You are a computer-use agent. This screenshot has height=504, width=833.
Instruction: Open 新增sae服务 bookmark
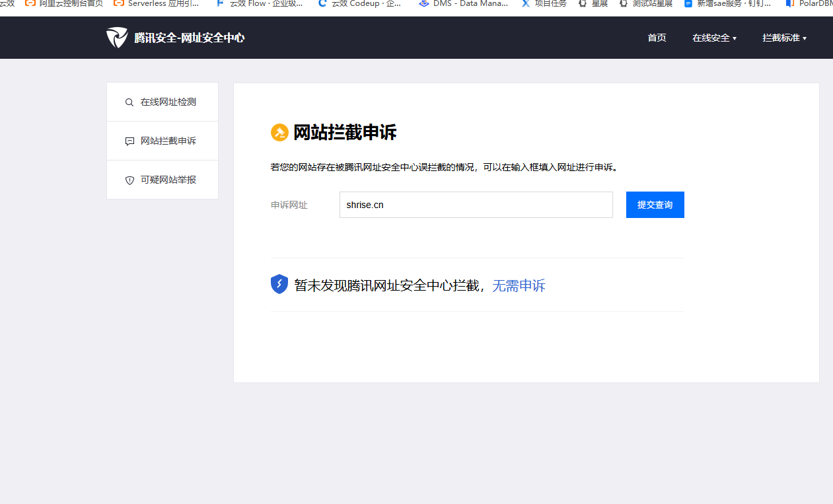(727, 3)
